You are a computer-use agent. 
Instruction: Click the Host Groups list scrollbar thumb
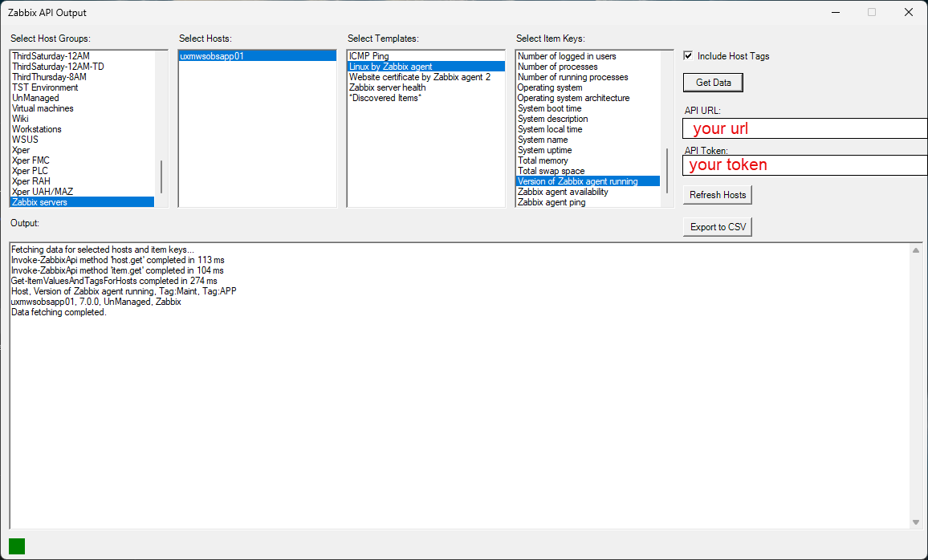(161, 177)
